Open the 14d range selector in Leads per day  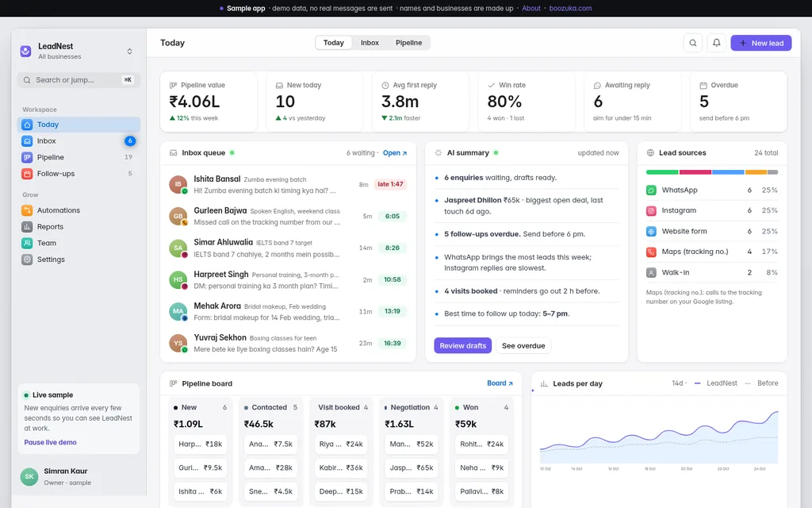click(x=678, y=383)
